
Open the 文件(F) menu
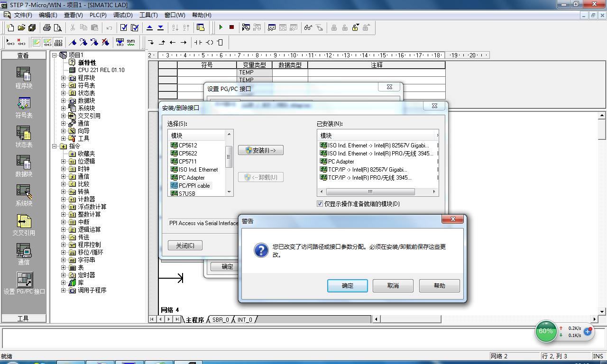[x=23, y=15]
